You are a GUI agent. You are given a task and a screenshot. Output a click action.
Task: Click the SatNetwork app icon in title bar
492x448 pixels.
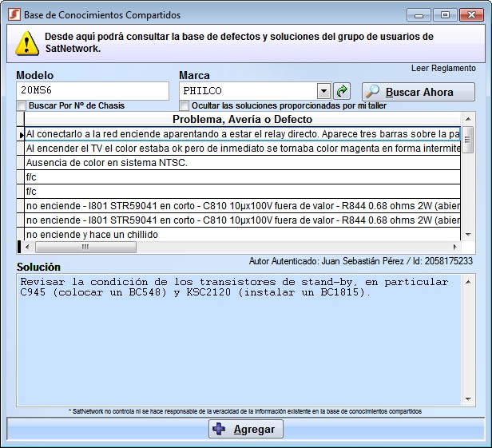pyautogui.click(x=14, y=14)
